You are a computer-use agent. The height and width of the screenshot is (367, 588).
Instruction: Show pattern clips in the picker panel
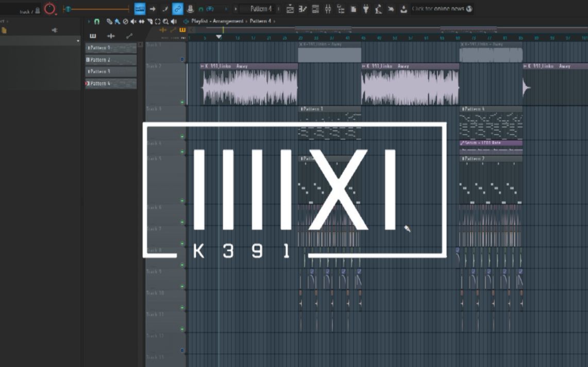tap(93, 36)
